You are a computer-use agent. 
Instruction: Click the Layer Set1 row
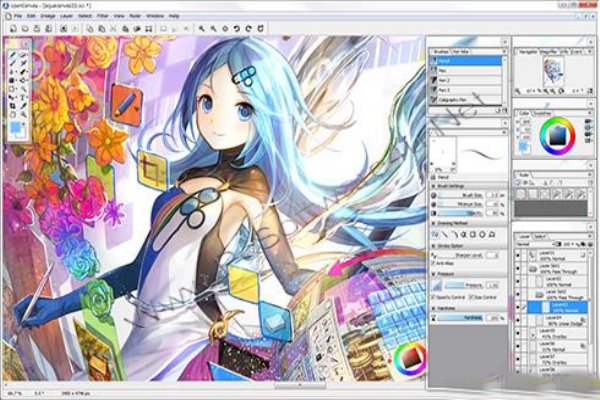tap(557, 268)
